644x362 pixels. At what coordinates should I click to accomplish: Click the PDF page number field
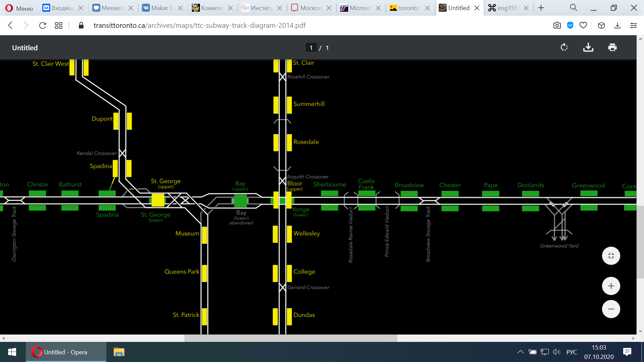coord(311,48)
